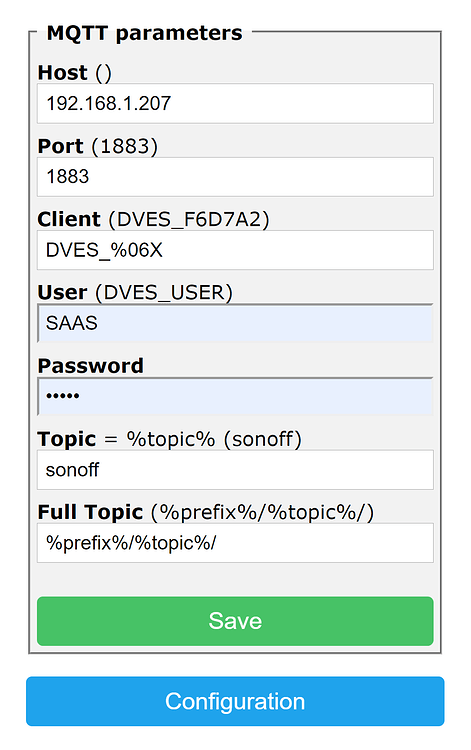Click the 'MQTT parameters' heading text
Image resolution: width=471 pixels, height=750 pixels.
[x=144, y=33]
